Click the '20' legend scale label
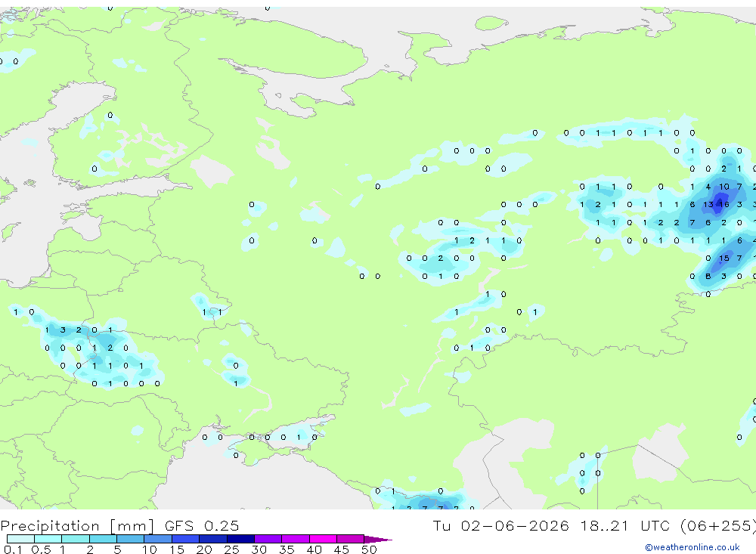Image resolution: width=756 pixels, height=554 pixels. pyautogui.click(x=204, y=549)
